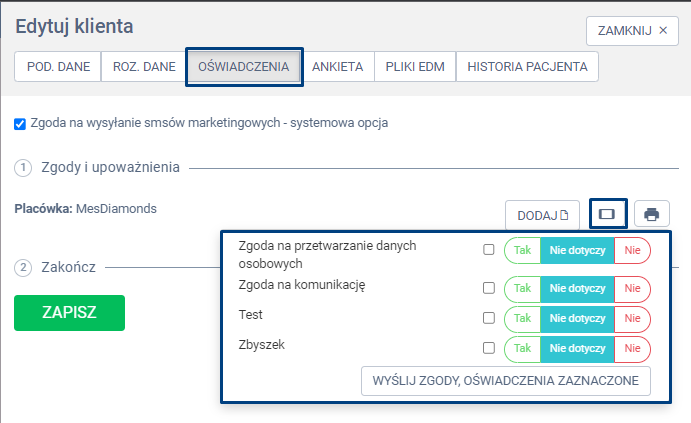Uncheck marketing SMS consent checkbox
The height and width of the screenshot is (423, 691).
[20, 124]
